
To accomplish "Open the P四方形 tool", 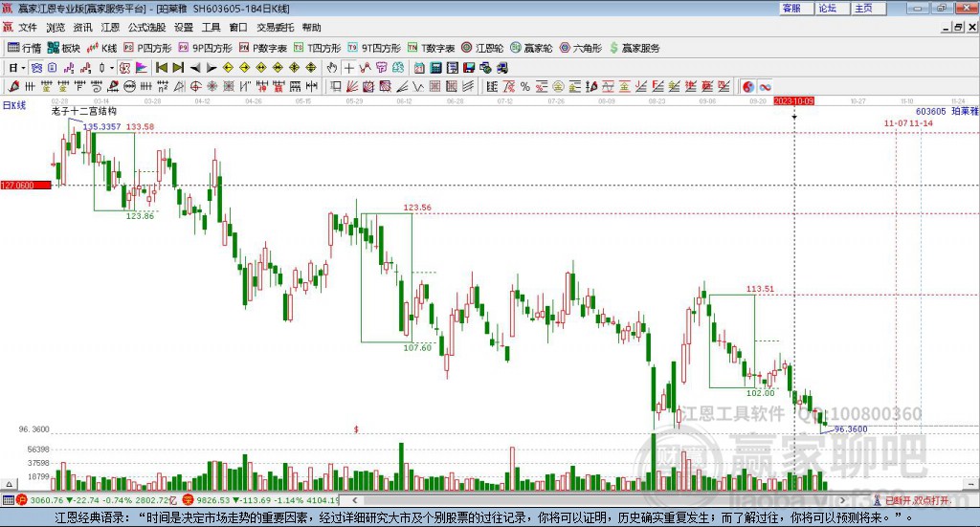I will (147, 48).
